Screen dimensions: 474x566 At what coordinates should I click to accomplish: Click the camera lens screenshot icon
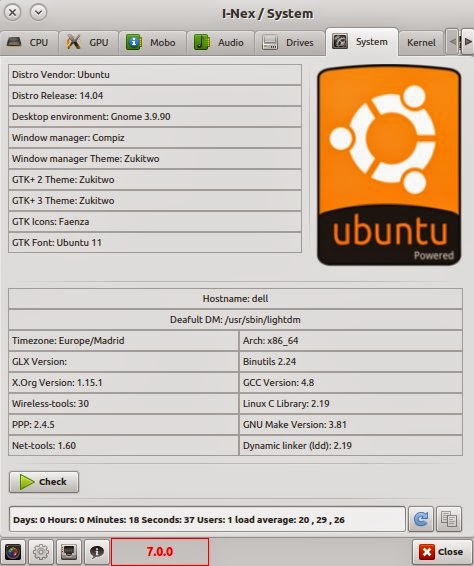(13, 552)
